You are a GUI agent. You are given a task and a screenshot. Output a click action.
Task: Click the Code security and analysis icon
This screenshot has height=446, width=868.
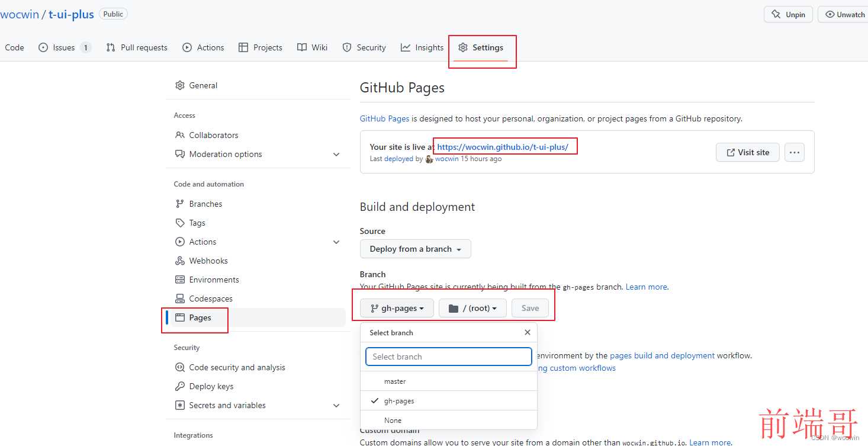[x=180, y=367]
